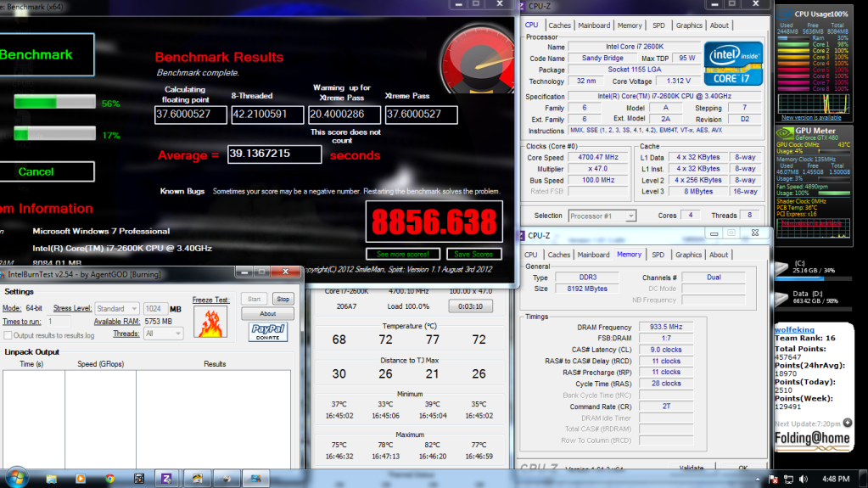868x488 pixels.
Task: Click the 17% benchmark progress bar
Action: click(54, 133)
